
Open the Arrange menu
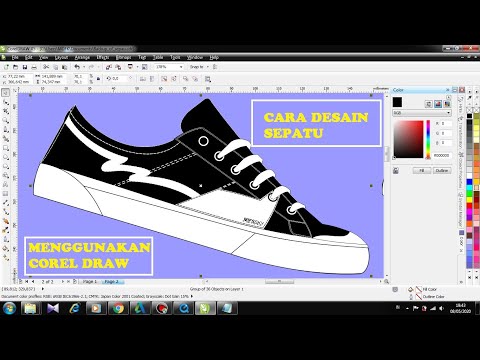pos(82,57)
